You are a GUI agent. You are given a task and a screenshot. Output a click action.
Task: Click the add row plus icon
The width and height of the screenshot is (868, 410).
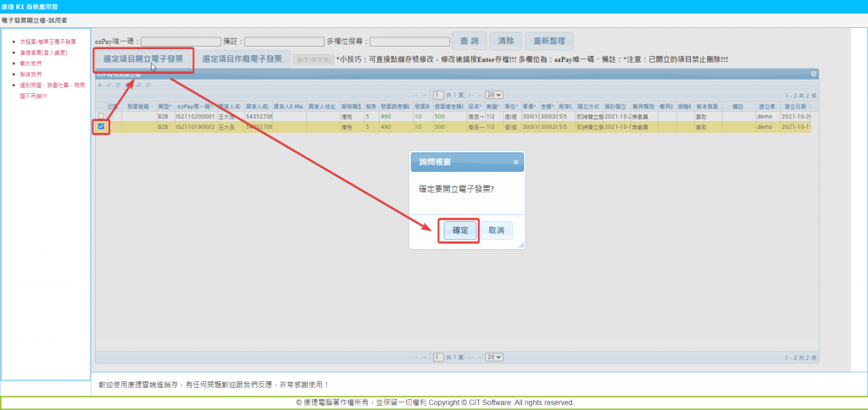[99, 85]
